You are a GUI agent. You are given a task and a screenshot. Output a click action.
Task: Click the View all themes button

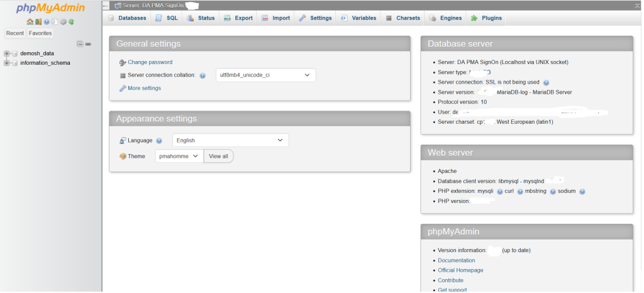(218, 156)
